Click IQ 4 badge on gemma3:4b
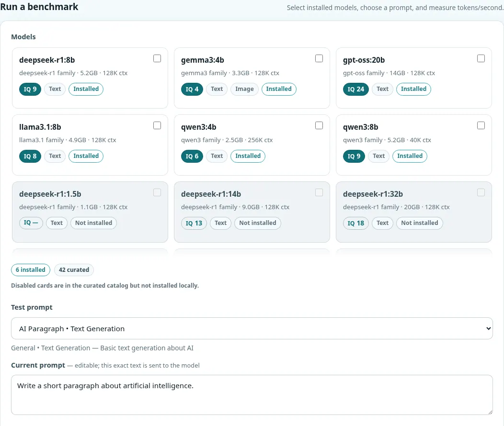This screenshot has height=426, width=504. [x=192, y=89]
